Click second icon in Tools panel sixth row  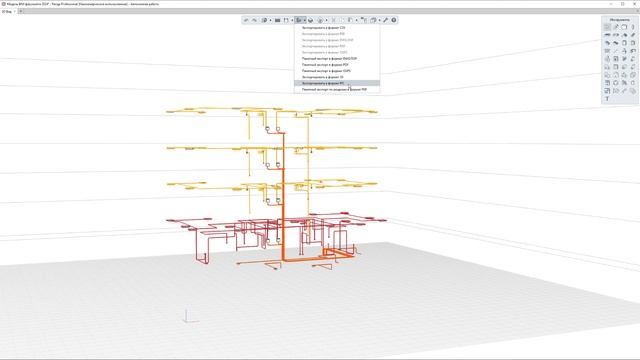(x=616, y=67)
